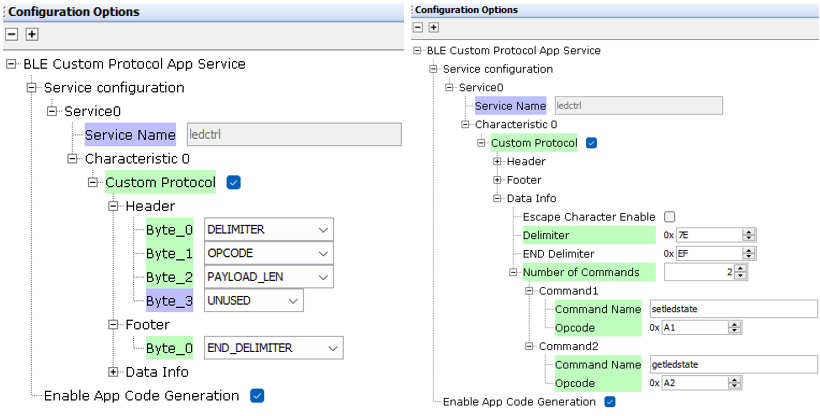Select Characteristic 0 label in left panel

pos(138,159)
